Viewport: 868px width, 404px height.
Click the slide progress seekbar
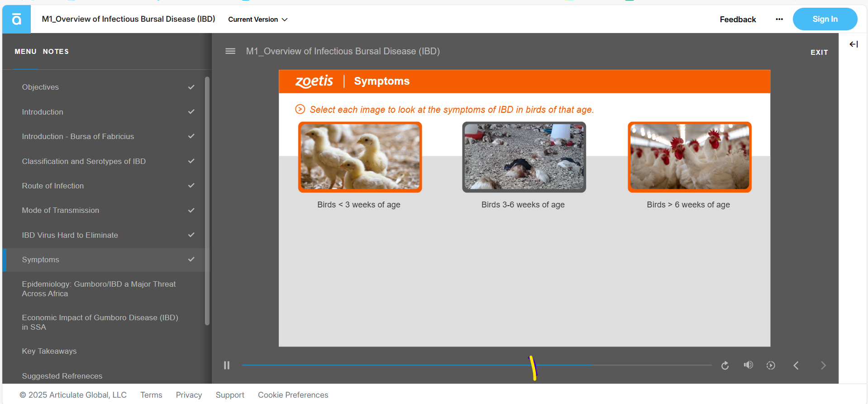tap(407, 365)
